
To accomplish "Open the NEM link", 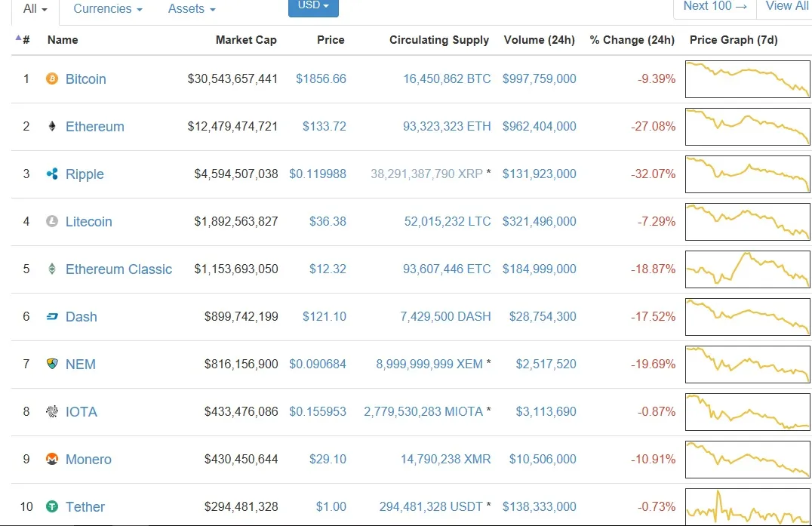I will click(80, 364).
